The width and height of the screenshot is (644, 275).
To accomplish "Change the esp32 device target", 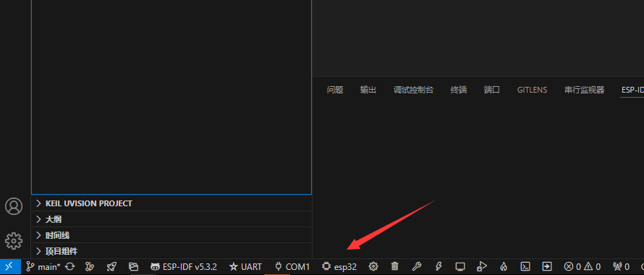I will pos(339,267).
